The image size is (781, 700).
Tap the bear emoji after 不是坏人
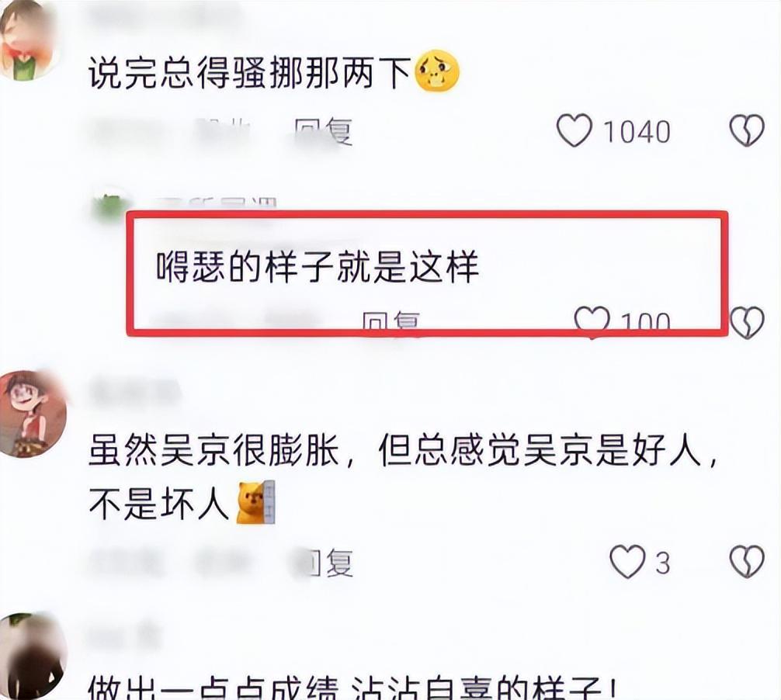(255, 502)
